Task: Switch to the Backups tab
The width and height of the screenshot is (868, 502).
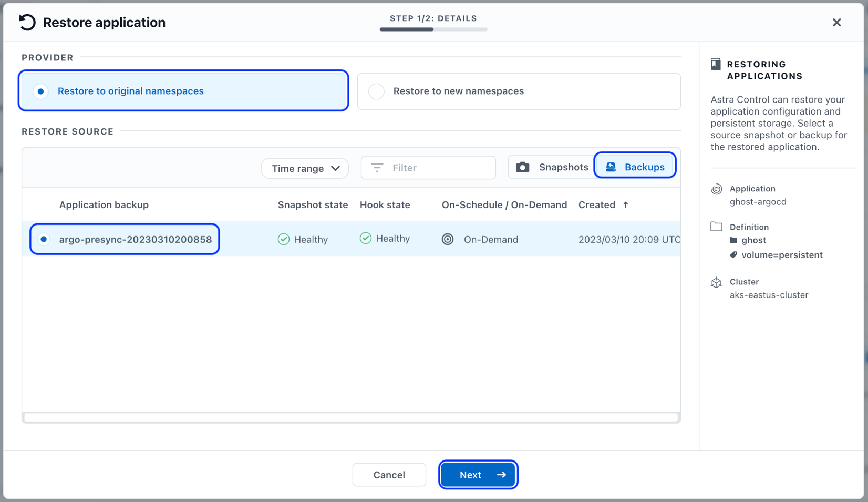Action: (635, 167)
